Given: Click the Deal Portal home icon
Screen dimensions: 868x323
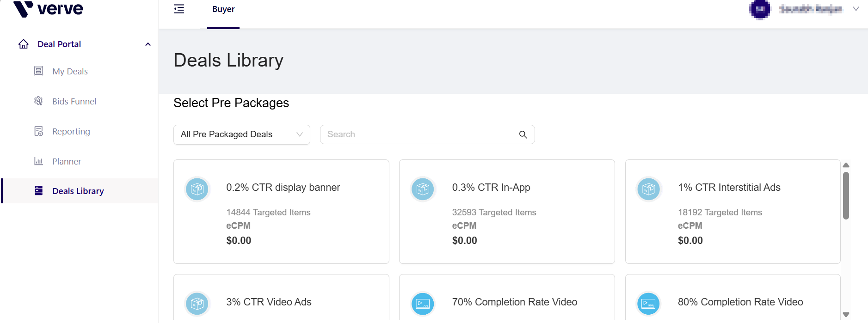Looking at the screenshot, I should (x=24, y=44).
